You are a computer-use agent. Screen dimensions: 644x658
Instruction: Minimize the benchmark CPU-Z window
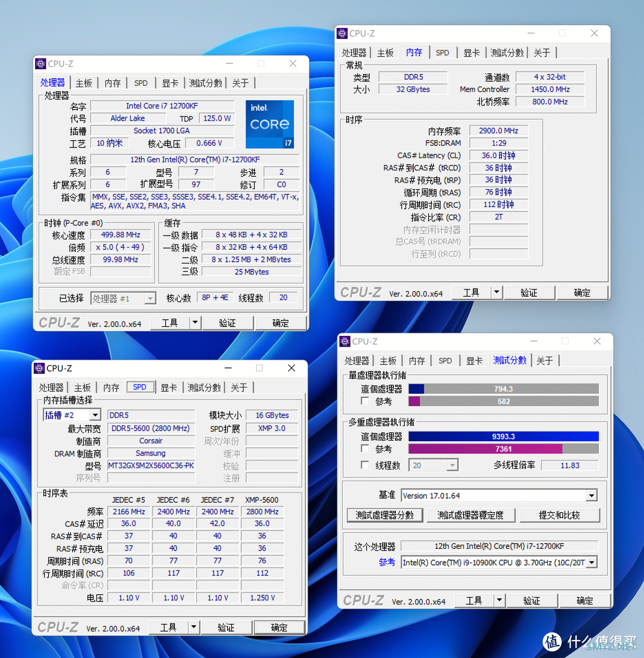(534, 341)
